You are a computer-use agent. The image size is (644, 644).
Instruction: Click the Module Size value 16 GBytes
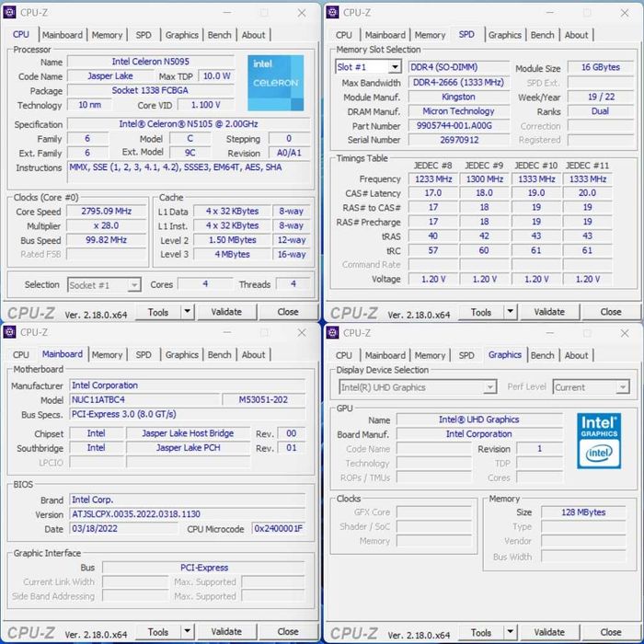pyautogui.click(x=601, y=67)
